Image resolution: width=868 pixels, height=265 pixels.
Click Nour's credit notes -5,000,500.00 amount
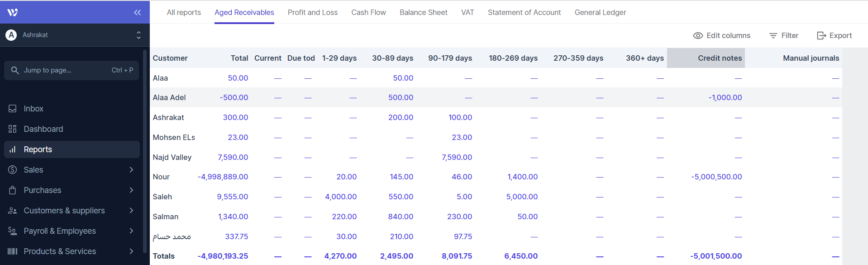pyautogui.click(x=716, y=177)
